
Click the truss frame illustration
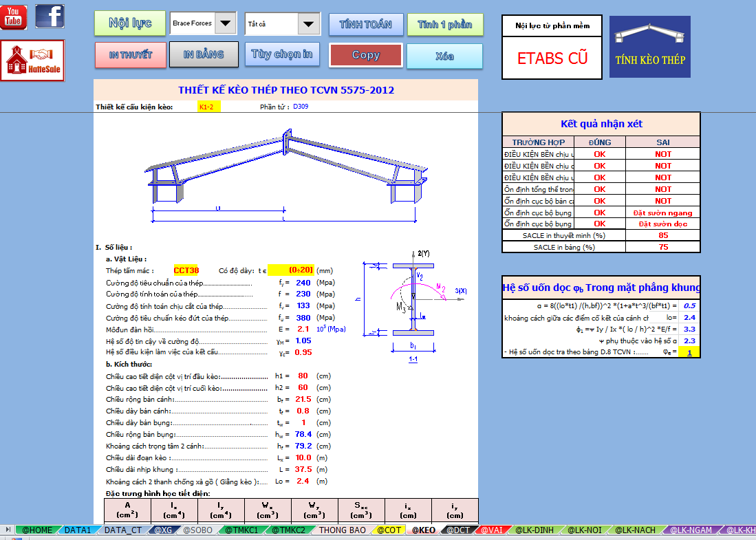pyautogui.click(x=286, y=175)
